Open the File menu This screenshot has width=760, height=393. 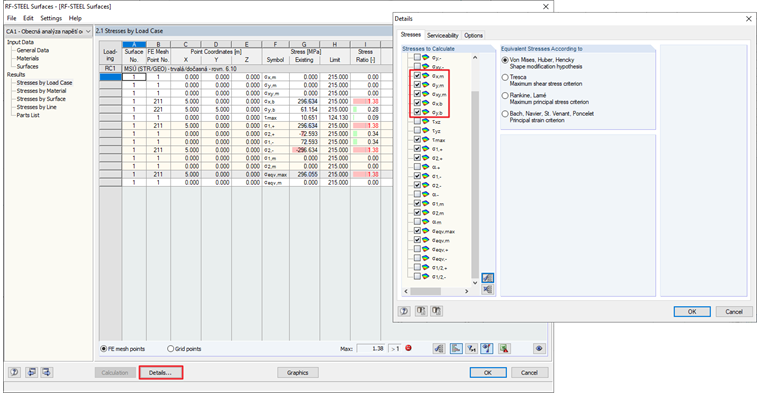point(12,18)
